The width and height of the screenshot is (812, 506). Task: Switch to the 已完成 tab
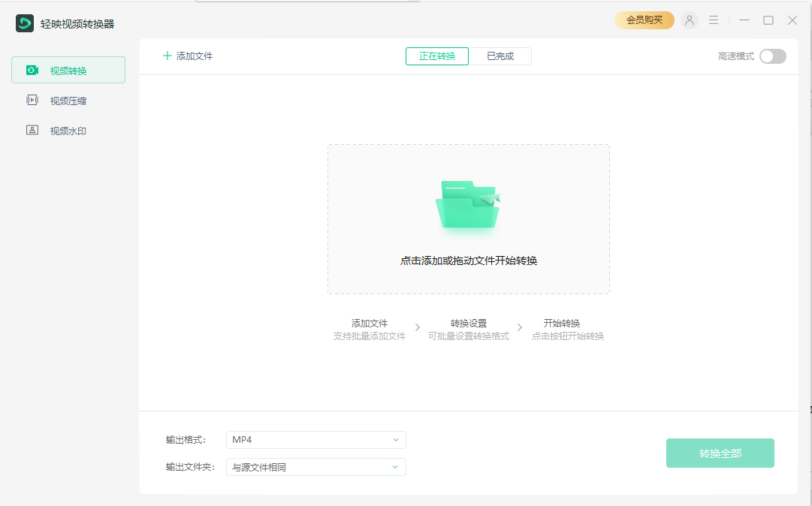(x=500, y=56)
